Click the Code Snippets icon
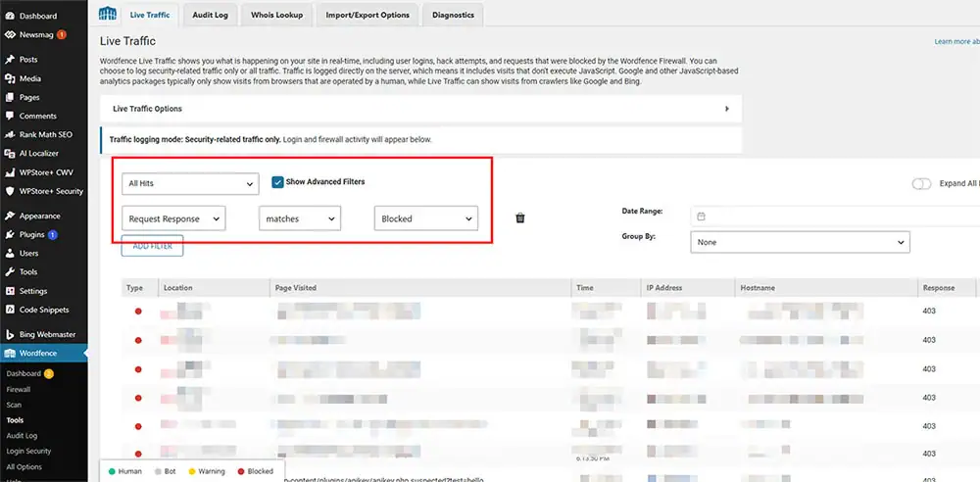This screenshot has width=980, height=482. point(10,310)
